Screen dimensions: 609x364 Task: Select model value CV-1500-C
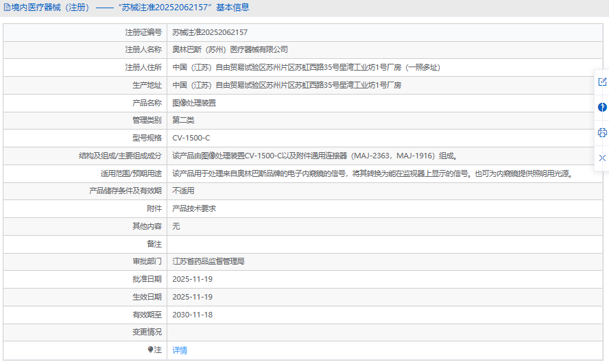[x=191, y=138]
